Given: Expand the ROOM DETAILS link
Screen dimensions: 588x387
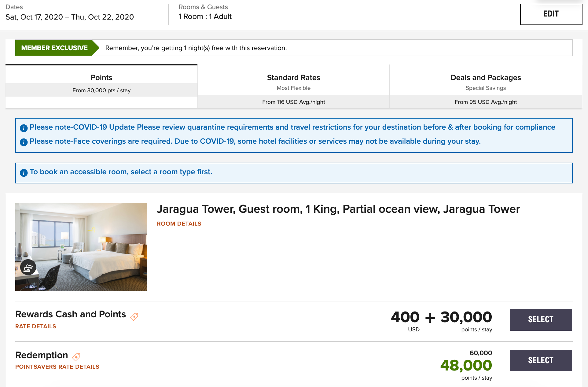Looking at the screenshot, I should (x=179, y=224).
